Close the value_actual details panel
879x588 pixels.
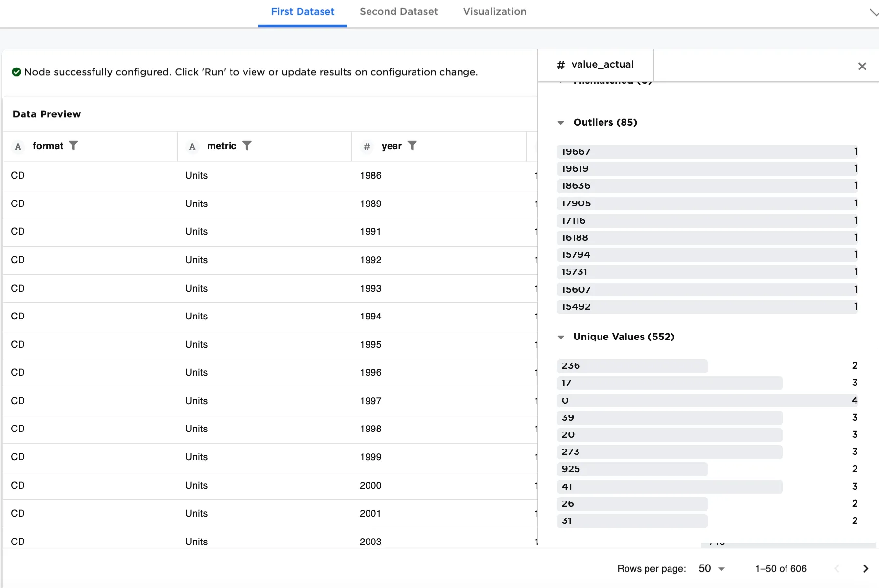(x=862, y=66)
